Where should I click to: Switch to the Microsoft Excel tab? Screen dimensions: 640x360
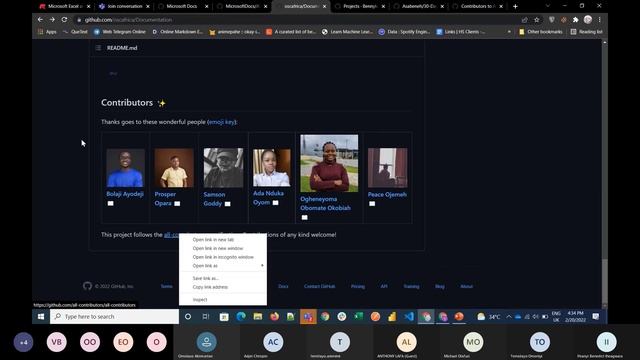click(x=64, y=6)
